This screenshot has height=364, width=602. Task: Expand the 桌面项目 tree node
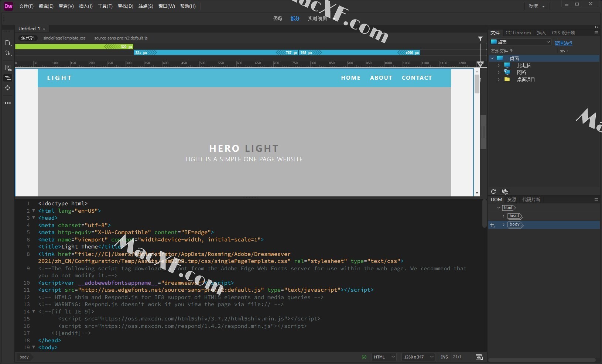[x=499, y=79]
